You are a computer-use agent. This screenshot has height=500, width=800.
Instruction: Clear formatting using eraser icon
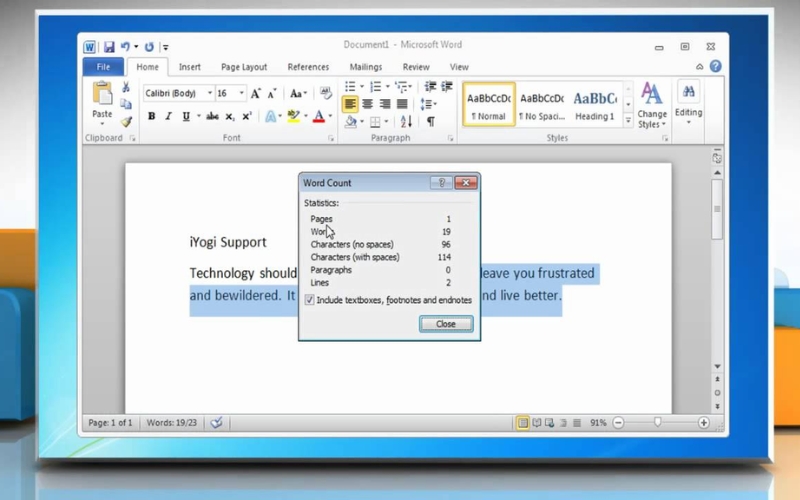pyautogui.click(x=326, y=93)
